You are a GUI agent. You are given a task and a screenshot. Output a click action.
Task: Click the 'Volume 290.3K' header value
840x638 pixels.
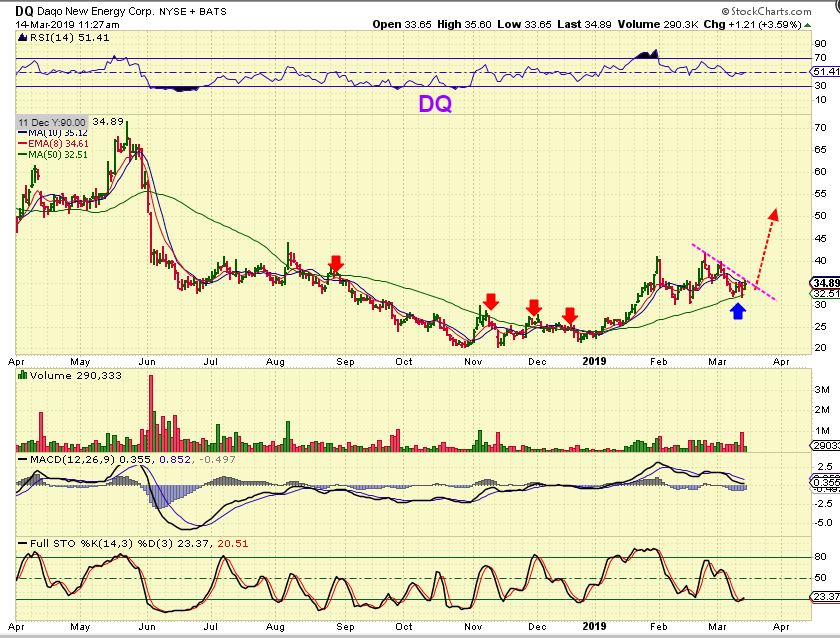658,24
